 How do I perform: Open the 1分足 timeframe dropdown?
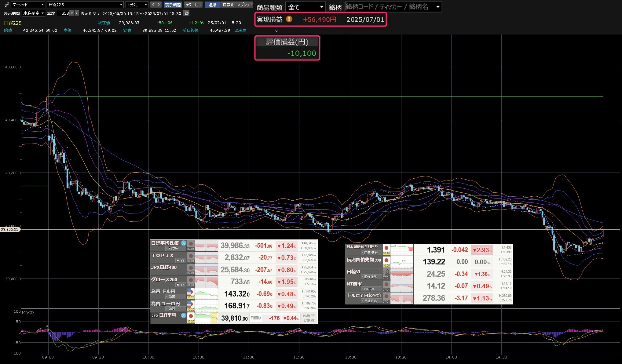(137, 5)
